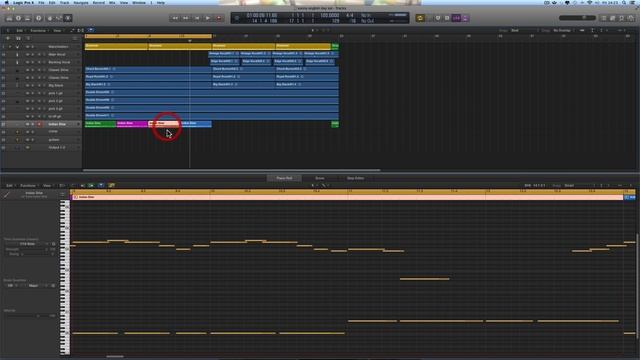Open the File menu

pos(41,2)
